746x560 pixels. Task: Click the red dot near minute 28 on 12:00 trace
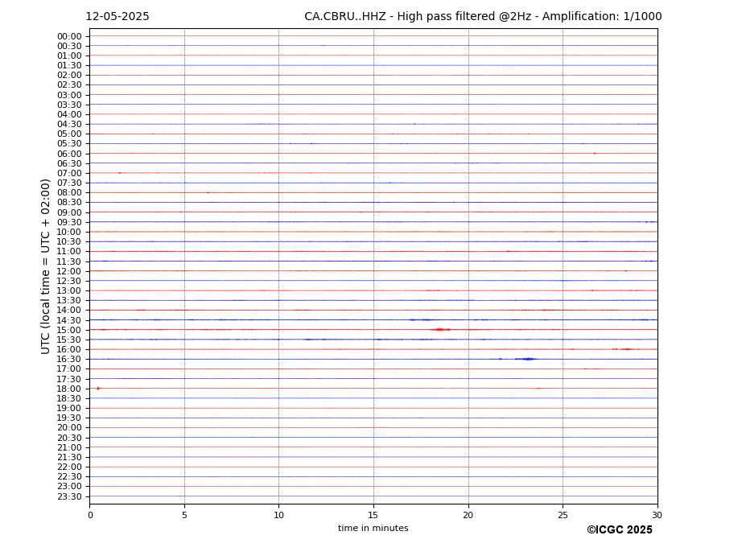[x=625, y=270]
